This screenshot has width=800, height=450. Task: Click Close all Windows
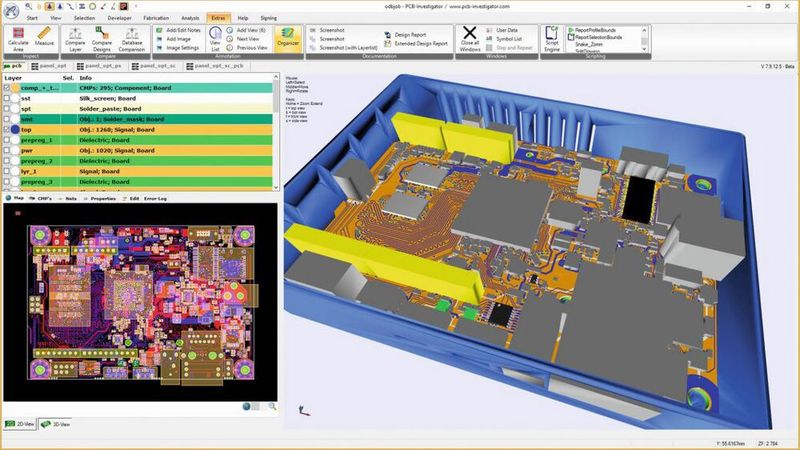469,39
